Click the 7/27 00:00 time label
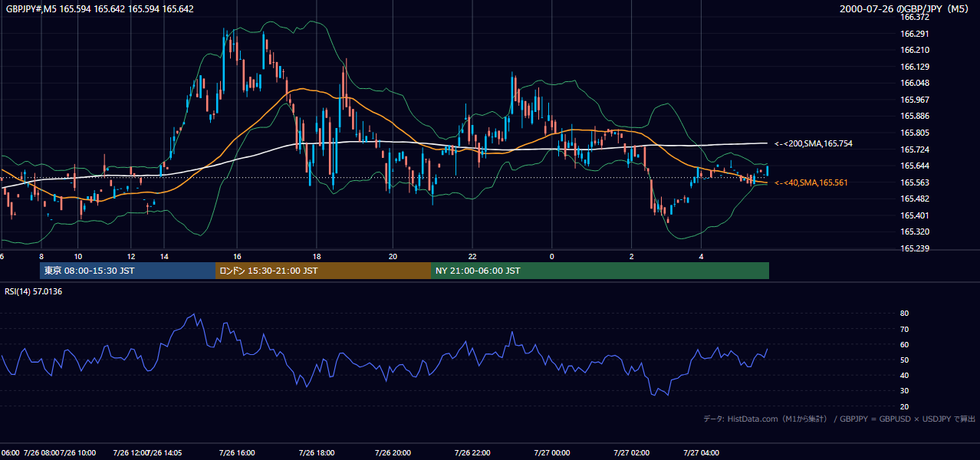Screen dimensions: 980x460 pyautogui.click(x=551, y=453)
